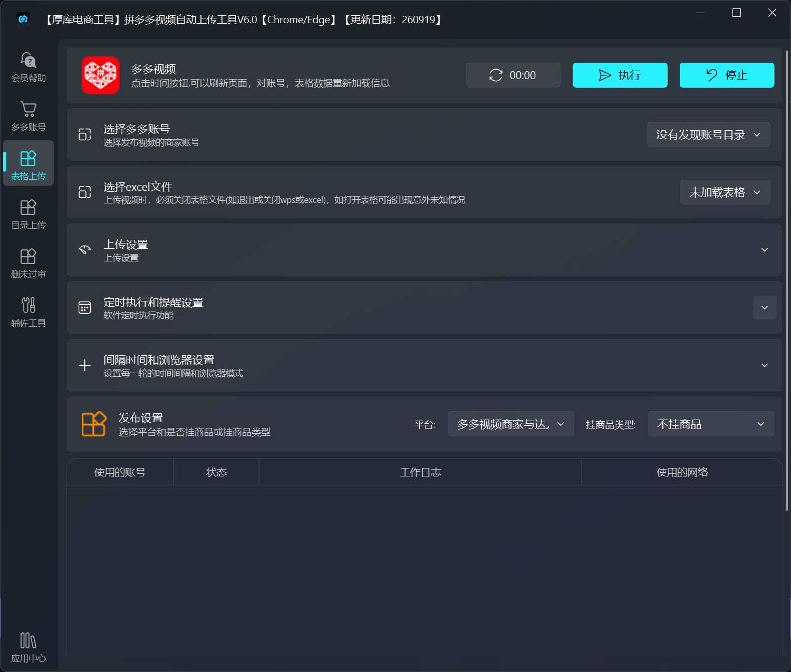Click the 使用的网络 column header

(x=682, y=472)
